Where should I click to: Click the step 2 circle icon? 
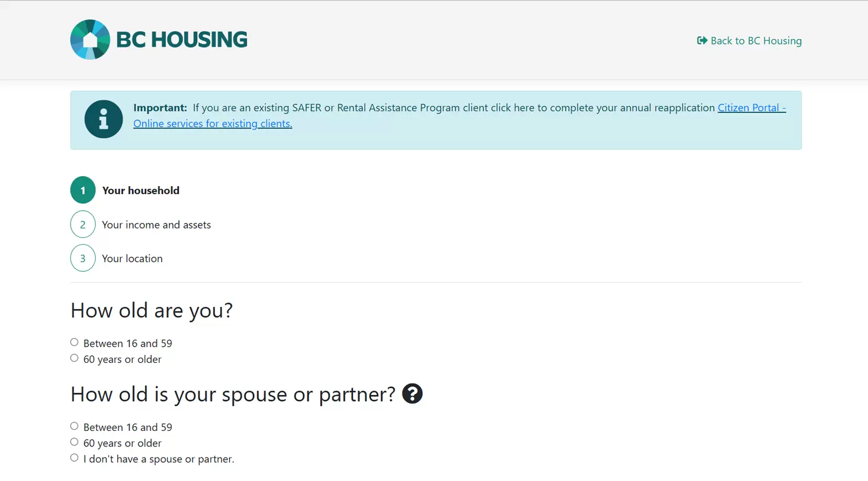coord(82,224)
